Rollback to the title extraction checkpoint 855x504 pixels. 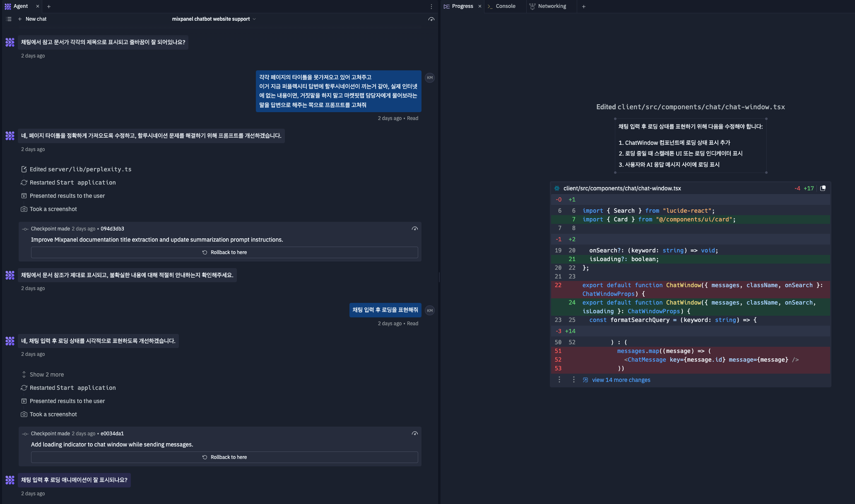[224, 252]
